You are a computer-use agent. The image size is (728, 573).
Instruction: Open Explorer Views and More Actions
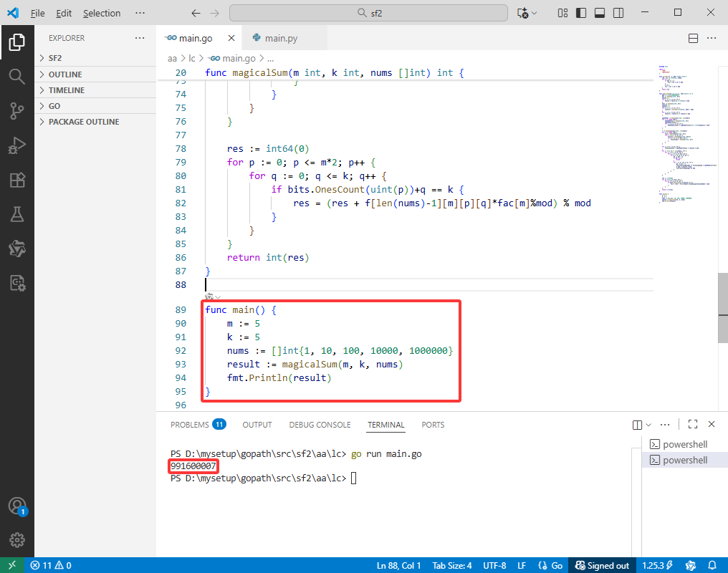pyautogui.click(x=140, y=38)
